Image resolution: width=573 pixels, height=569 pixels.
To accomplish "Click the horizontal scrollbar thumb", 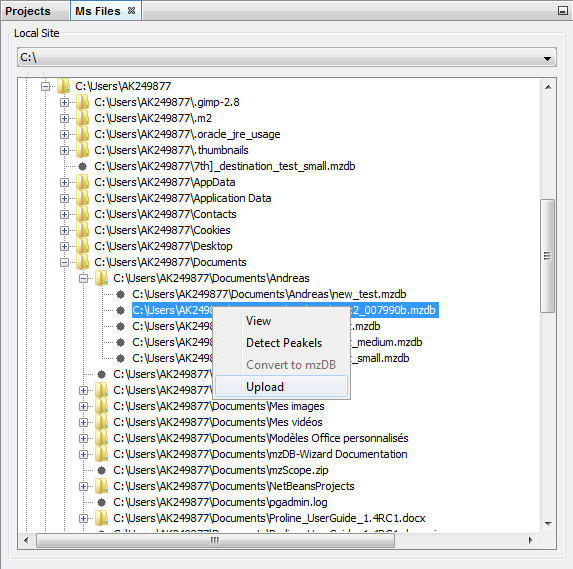I will (x=215, y=540).
